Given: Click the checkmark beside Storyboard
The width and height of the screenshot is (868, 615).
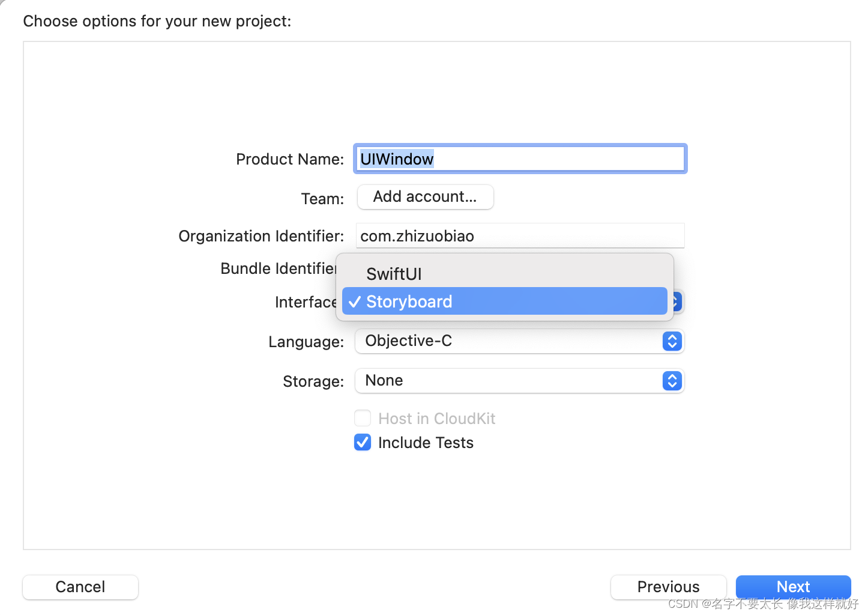Looking at the screenshot, I should click(x=355, y=301).
